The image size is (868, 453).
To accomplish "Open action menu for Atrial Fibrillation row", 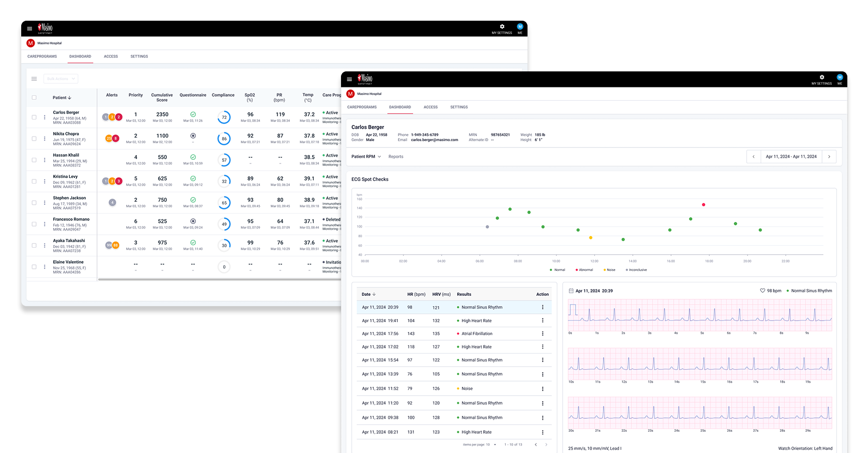I will [x=542, y=334].
